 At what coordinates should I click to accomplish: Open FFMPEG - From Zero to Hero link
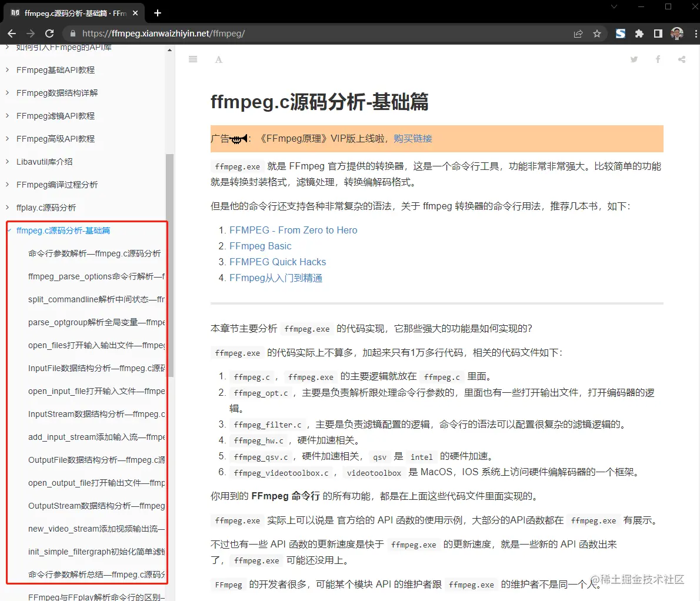(293, 231)
